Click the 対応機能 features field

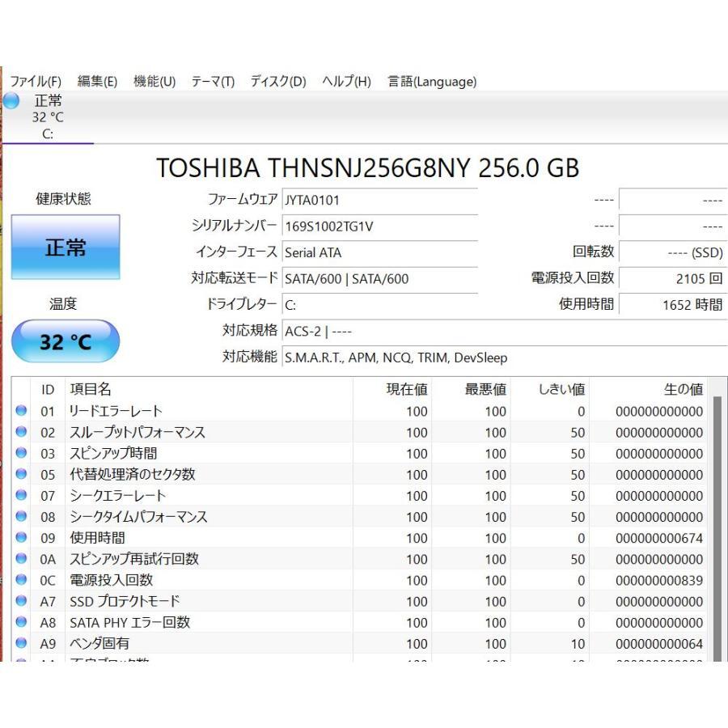(x=505, y=358)
